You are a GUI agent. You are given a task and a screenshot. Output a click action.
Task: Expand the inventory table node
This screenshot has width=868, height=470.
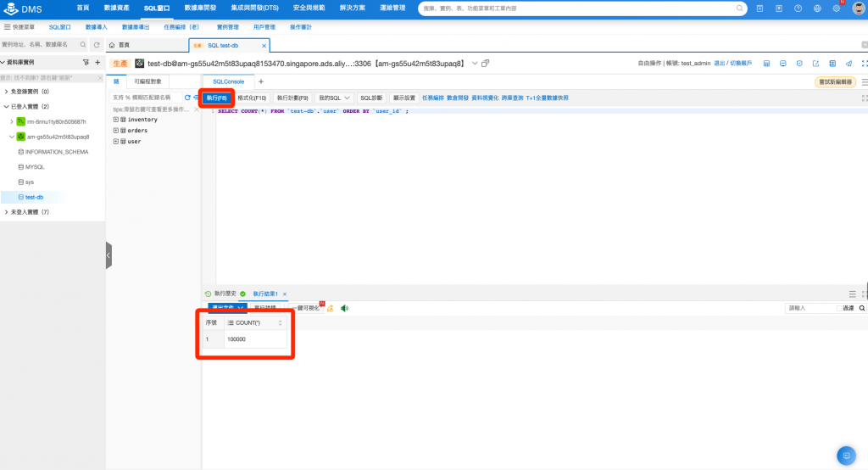click(x=115, y=120)
